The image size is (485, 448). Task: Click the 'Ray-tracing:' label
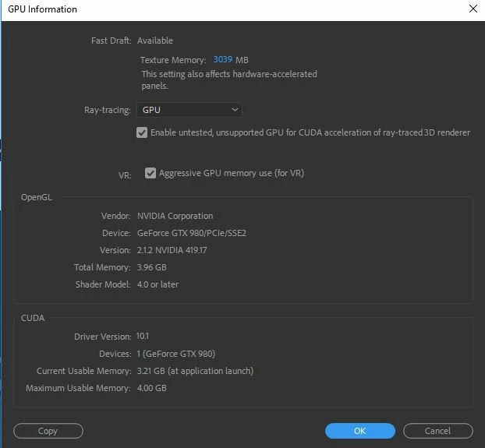[x=108, y=110]
